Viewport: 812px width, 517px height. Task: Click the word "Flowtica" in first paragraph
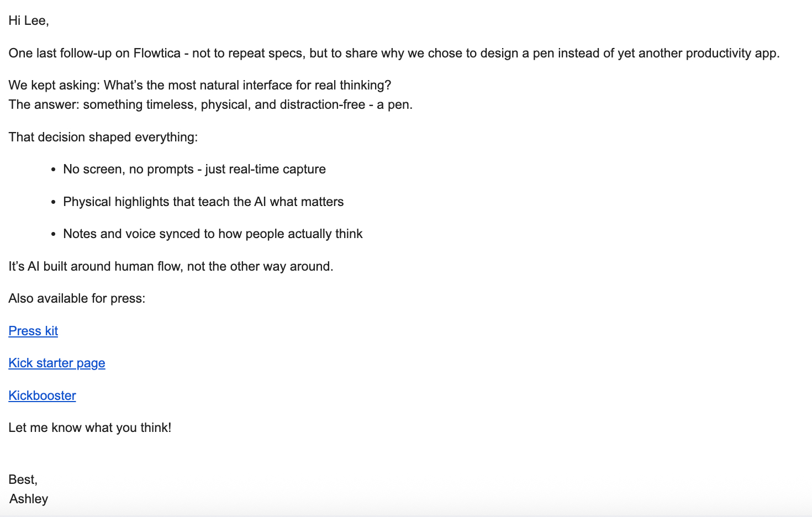click(x=157, y=53)
